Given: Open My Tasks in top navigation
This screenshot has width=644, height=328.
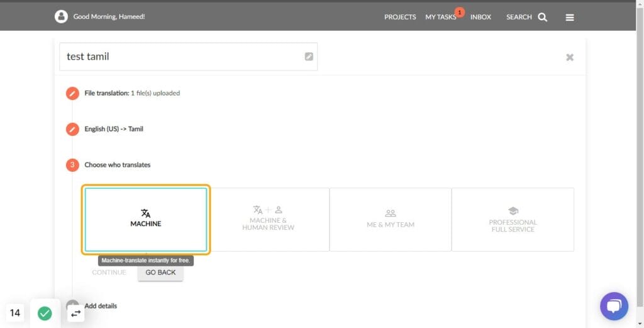Looking at the screenshot, I should [x=440, y=17].
